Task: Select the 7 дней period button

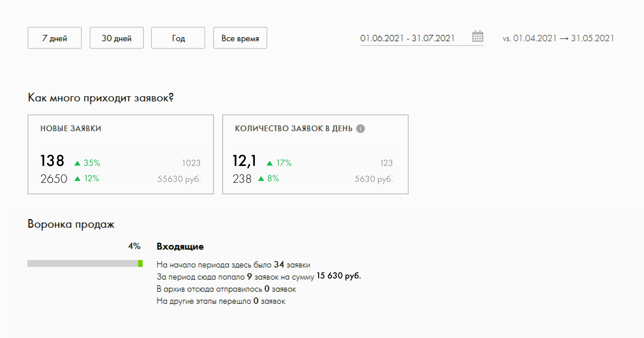Action: click(x=55, y=38)
